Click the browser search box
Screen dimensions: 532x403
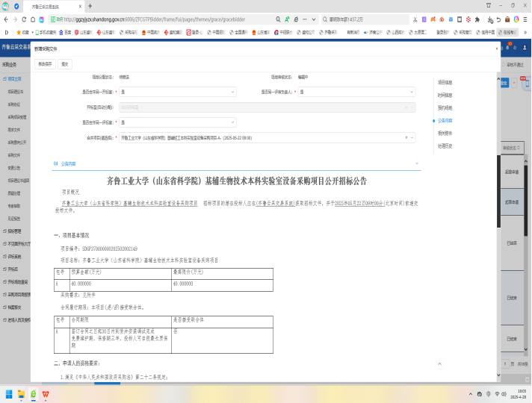pyautogui.click(x=365, y=19)
